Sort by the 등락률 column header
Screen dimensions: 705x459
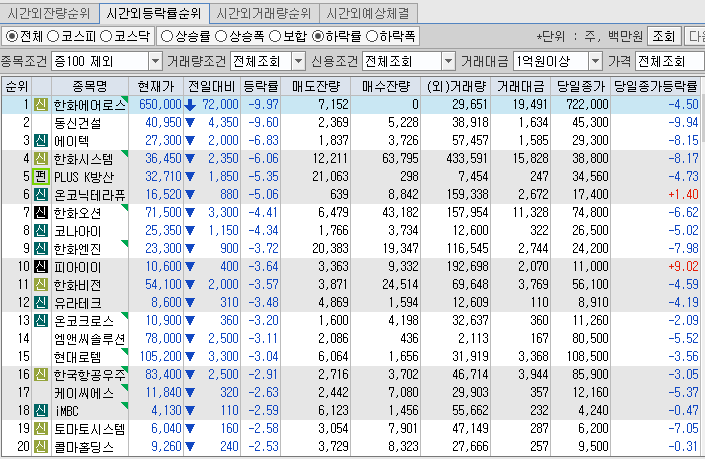point(261,86)
